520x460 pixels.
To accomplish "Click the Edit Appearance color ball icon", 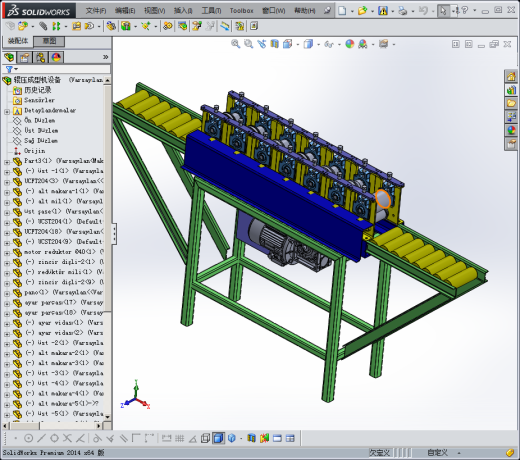I will (349, 44).
